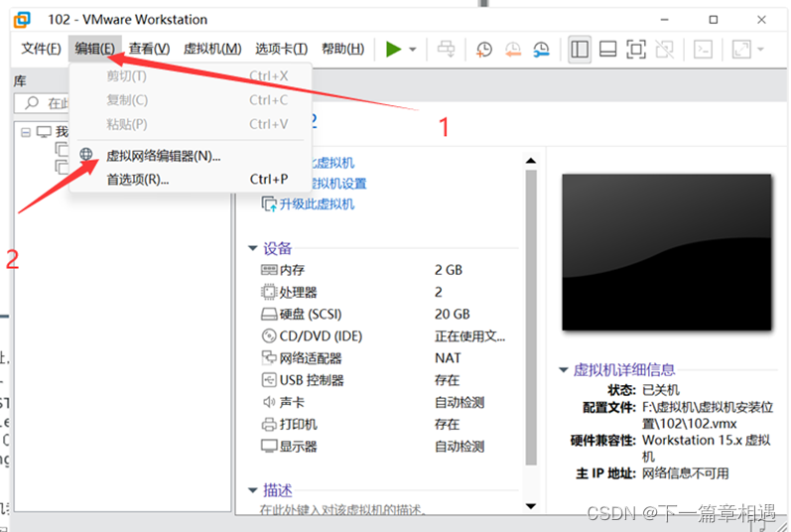
Task: Open the console view toolbar icon
Action: [x=703, y=50]
